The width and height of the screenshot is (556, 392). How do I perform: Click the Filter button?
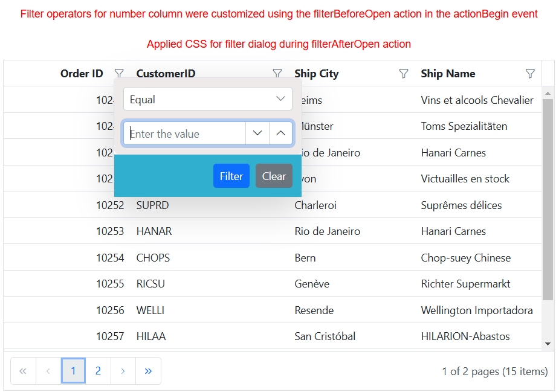[231, 176]
